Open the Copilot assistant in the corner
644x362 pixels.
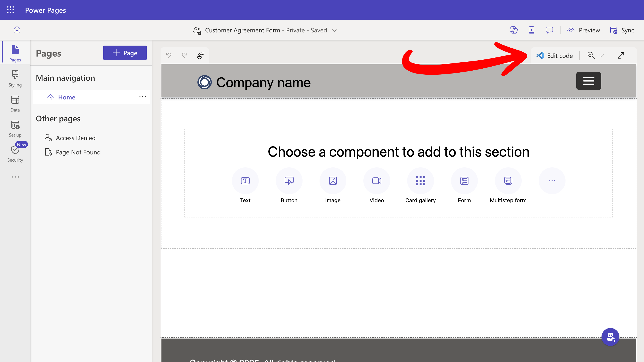[610, 337]
